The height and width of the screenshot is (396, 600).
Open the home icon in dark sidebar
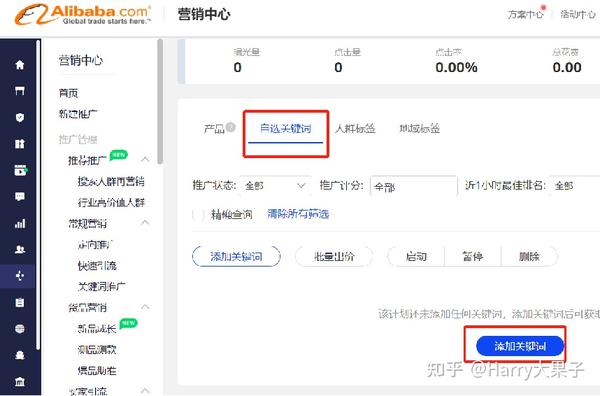20,65
